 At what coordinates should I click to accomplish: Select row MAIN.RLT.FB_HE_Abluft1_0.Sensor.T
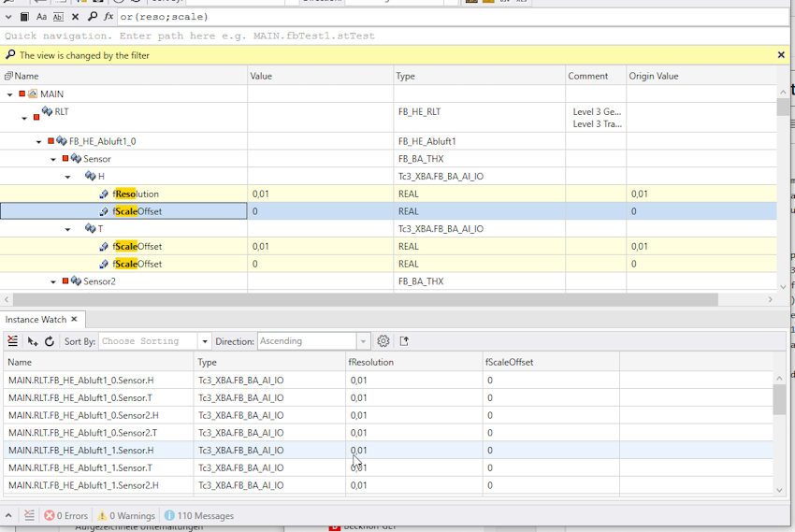click(388, 397)
